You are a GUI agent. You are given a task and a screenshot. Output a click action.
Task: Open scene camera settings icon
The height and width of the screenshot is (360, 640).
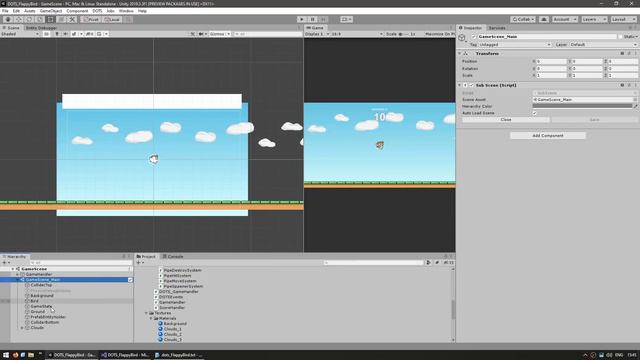[201, 34]
